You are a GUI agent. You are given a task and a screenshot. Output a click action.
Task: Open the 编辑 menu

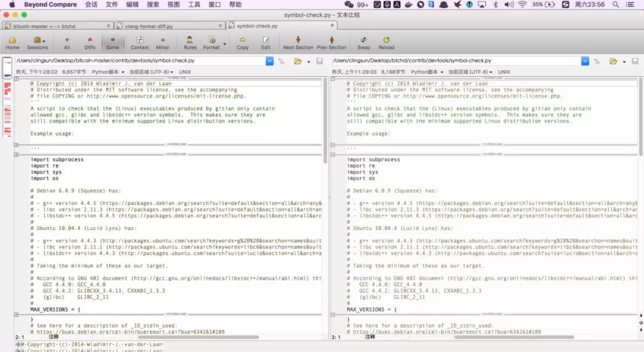point(132,5)
